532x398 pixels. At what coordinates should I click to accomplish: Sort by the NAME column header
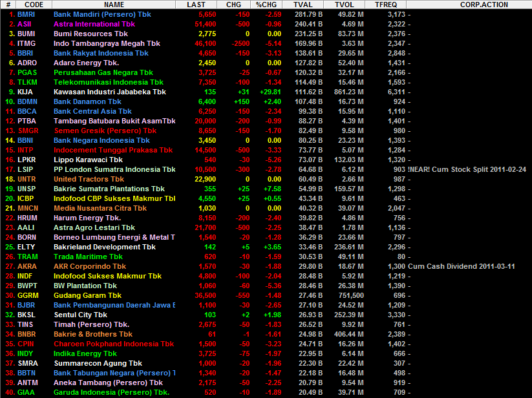(114, 5)
